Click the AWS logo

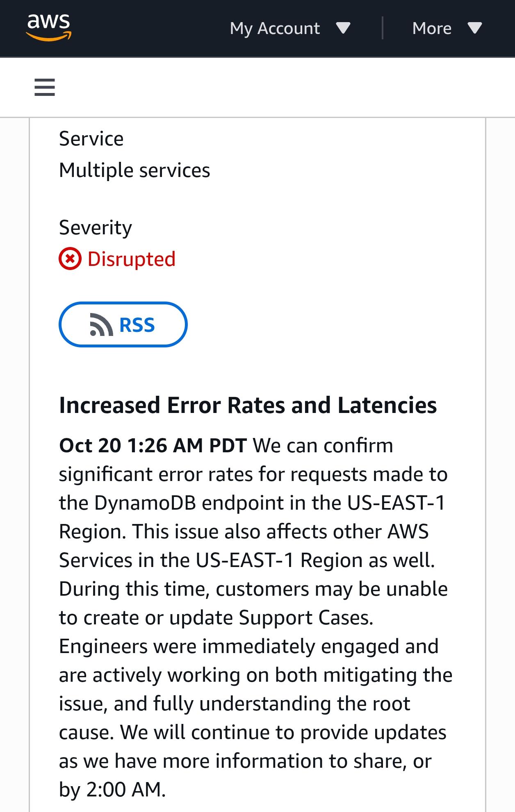tap(49, 27)
